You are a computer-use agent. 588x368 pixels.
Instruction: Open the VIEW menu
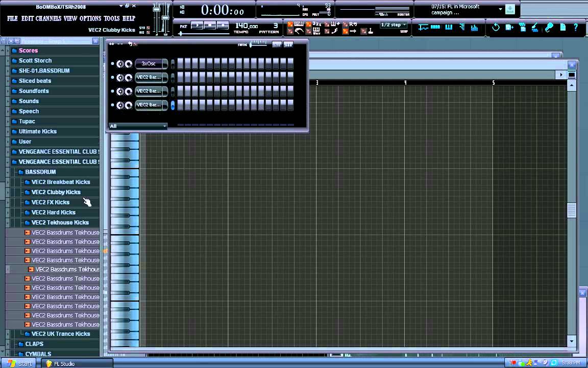(70, 18)
